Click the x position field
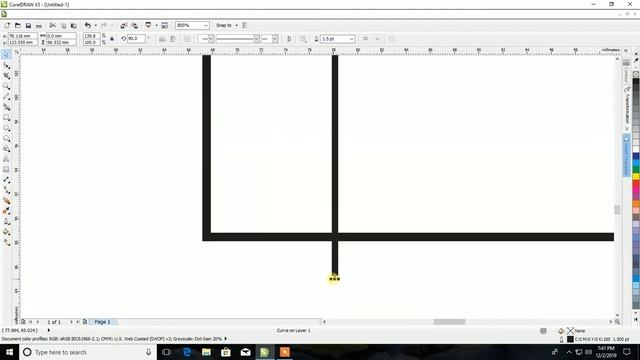 pyautogui.click(x=23, y=36)
